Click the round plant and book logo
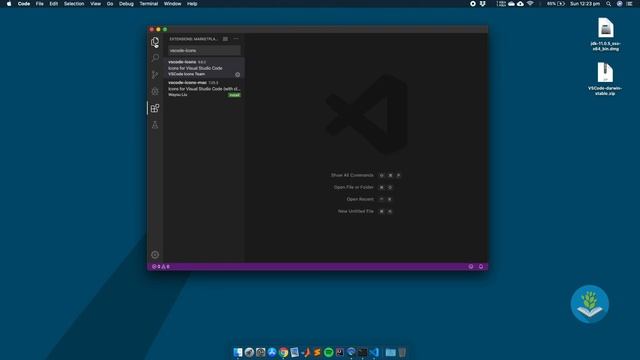Image resolution: width=640 pixels, height=360 pixels. click(x=589, y=304)
